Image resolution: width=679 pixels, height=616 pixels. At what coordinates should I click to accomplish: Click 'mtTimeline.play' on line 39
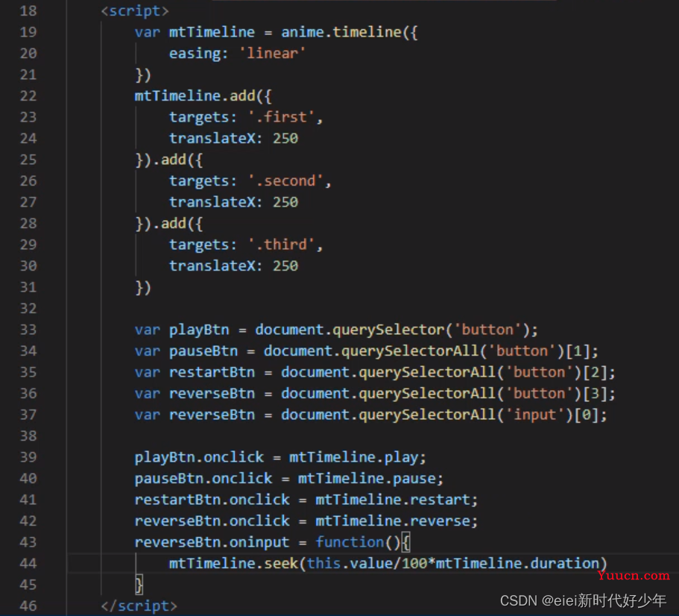coord(354,457)
